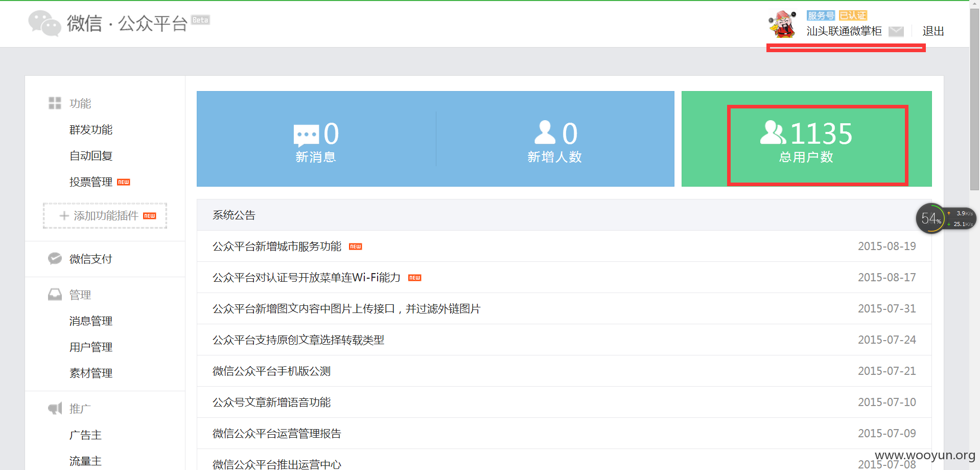Open 用户管理 in the sidebar
The image size is (980, 470).
pos(91,347)
